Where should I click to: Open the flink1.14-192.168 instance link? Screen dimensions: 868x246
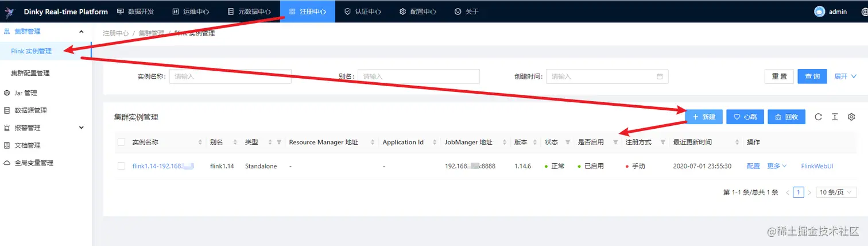(164, 166)
